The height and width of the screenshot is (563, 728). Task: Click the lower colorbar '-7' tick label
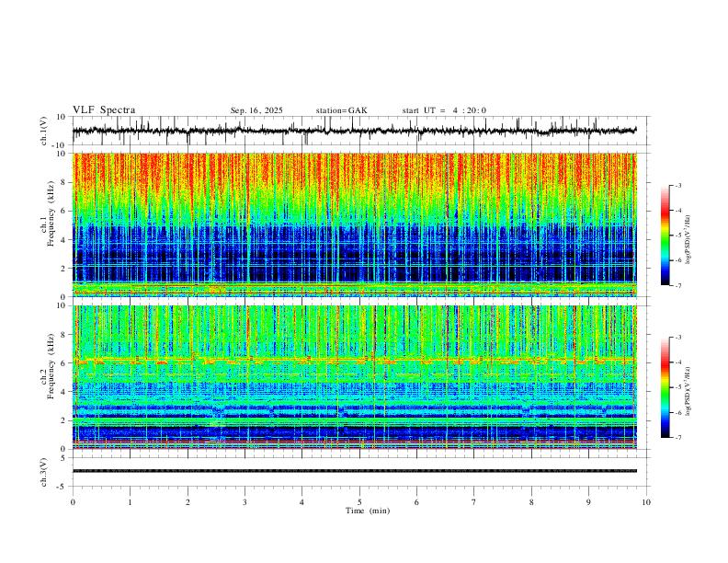click(x=677, y=437)
